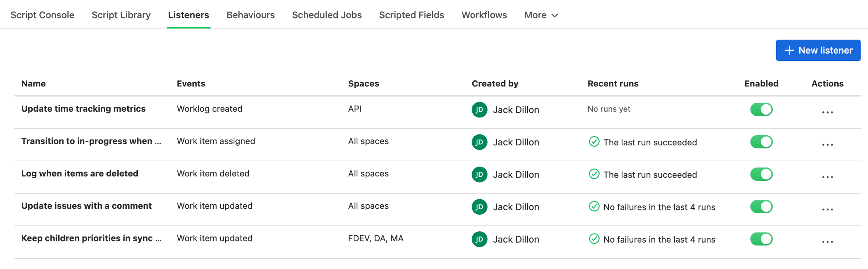Expand the More tabs dropdown
868x269 pixels.
click(541, 15)
